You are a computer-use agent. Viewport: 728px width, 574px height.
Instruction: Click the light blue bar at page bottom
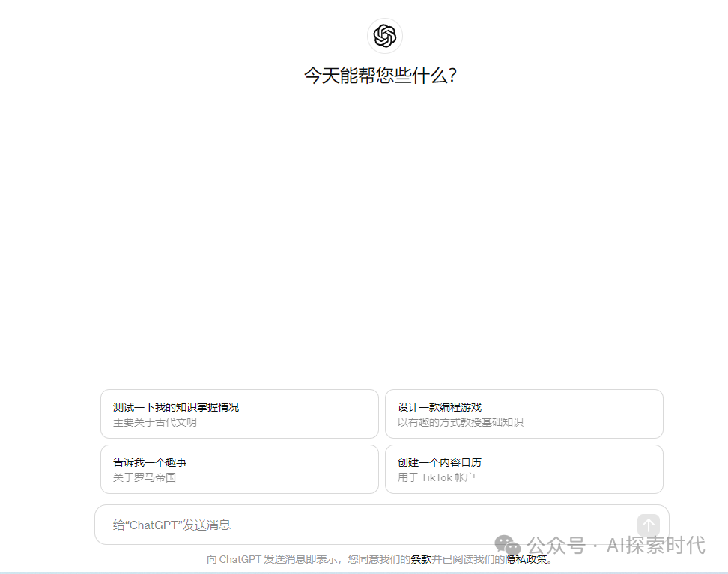coord(364,571)
